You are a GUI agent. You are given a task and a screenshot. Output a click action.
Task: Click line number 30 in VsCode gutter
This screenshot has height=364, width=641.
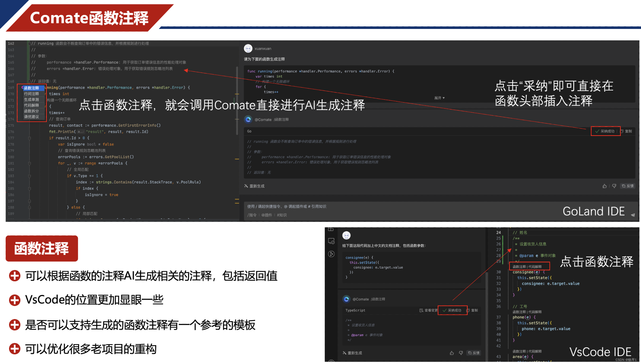[498, 272]
